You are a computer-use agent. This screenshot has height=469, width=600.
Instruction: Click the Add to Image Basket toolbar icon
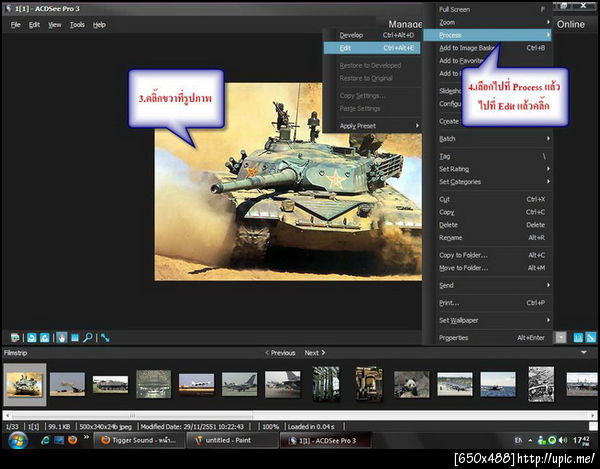tap(15, 338)
